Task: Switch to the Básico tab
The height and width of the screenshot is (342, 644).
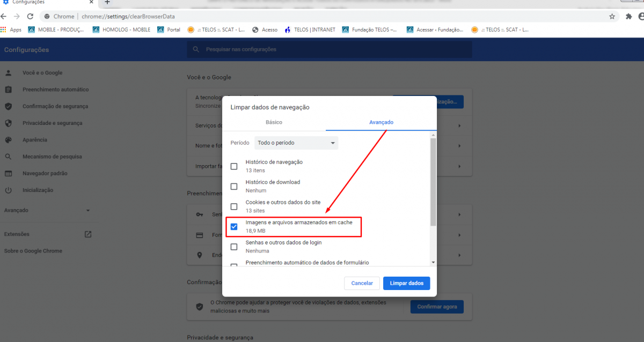Action: (274, 122)
